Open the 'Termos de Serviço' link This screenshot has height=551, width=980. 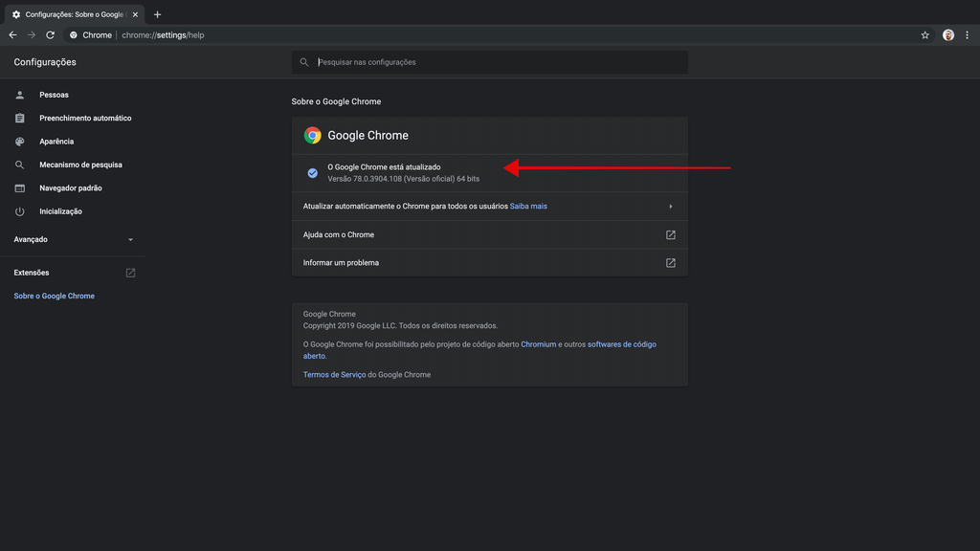click(x=334, y=375)
